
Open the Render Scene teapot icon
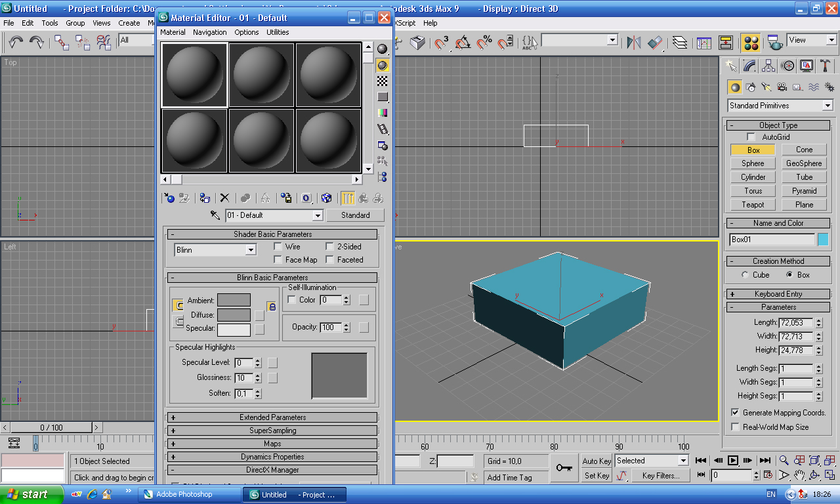point(775,43)
